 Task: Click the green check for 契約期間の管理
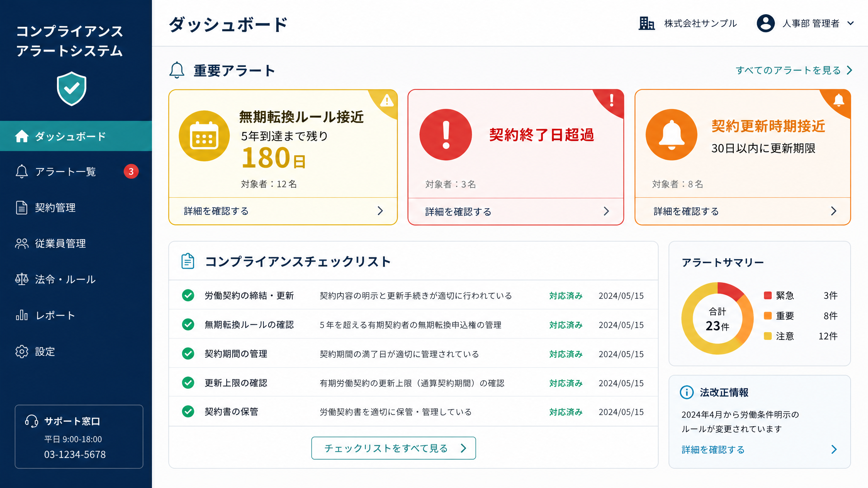(188, 353)
